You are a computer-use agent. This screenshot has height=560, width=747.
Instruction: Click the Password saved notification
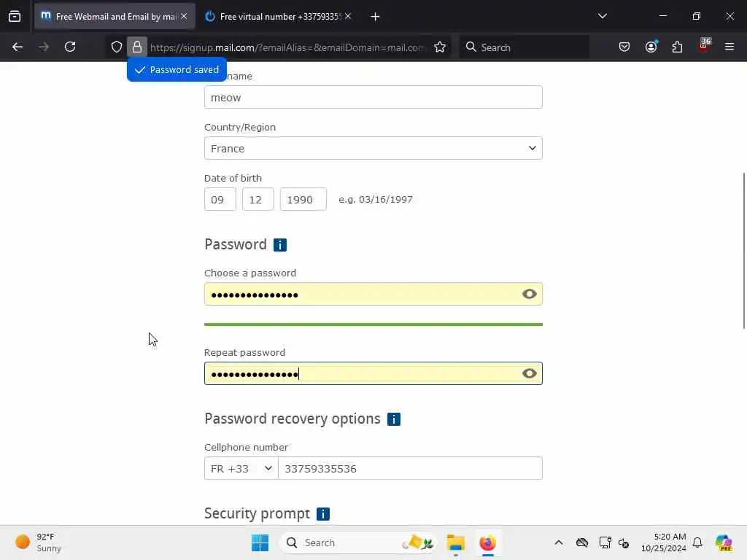coord(177,69)
